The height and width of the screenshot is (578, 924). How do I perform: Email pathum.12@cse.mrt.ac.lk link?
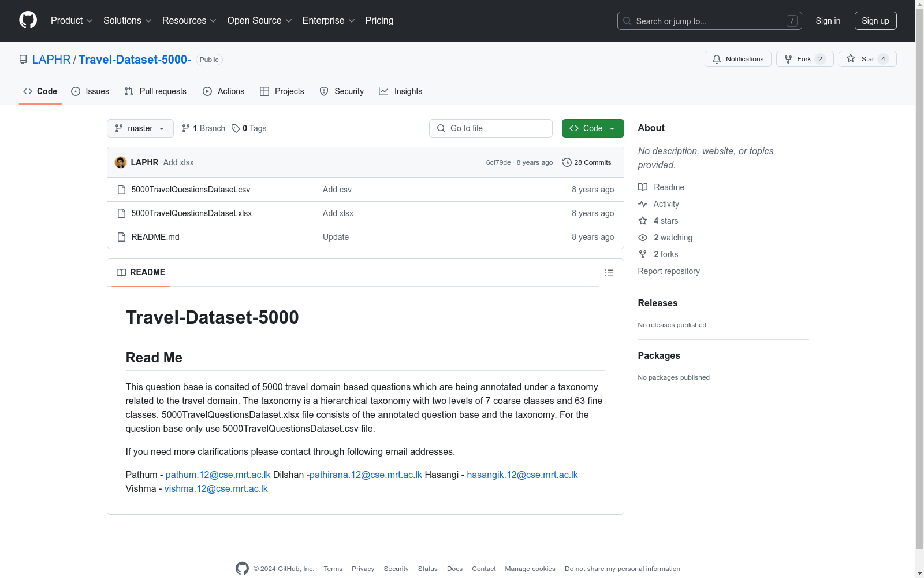click(x=218, y=475)
